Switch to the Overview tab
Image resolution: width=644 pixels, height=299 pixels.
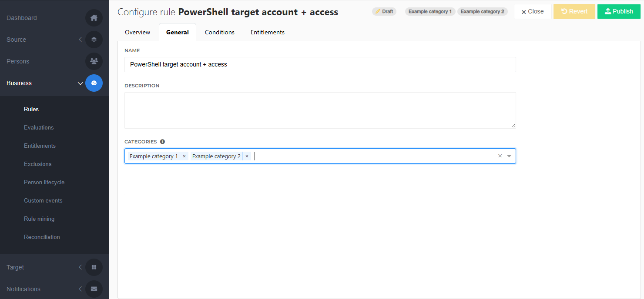[138, 32]
